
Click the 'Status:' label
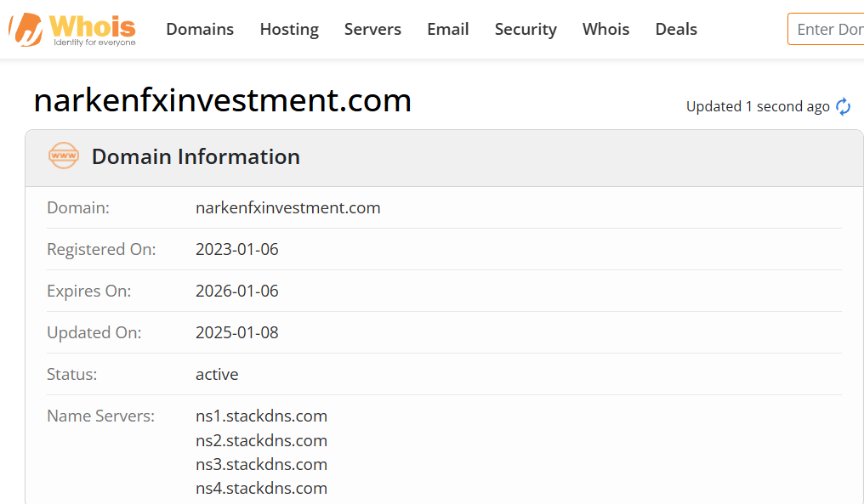[x=71, y=375]
